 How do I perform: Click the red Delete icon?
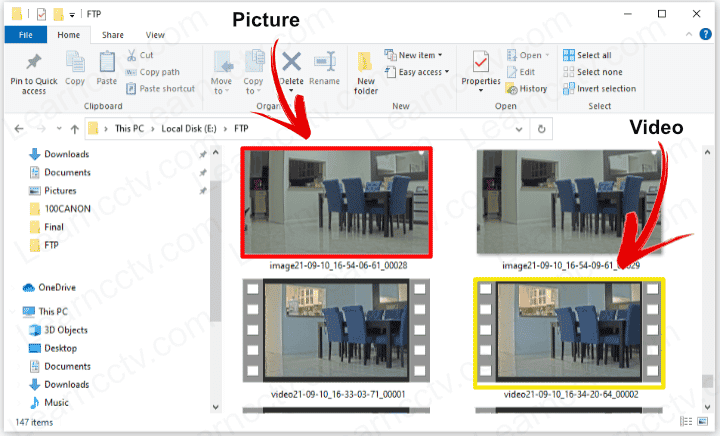[291, 63]
